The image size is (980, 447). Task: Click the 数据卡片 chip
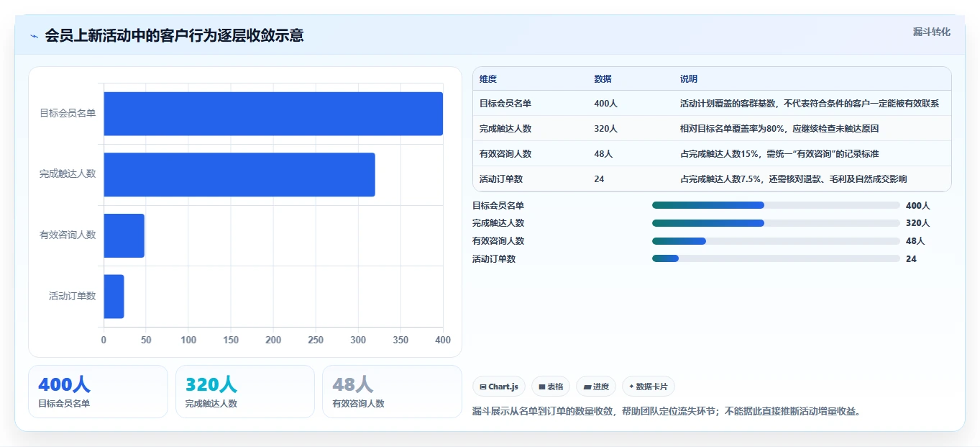(648, 387)
